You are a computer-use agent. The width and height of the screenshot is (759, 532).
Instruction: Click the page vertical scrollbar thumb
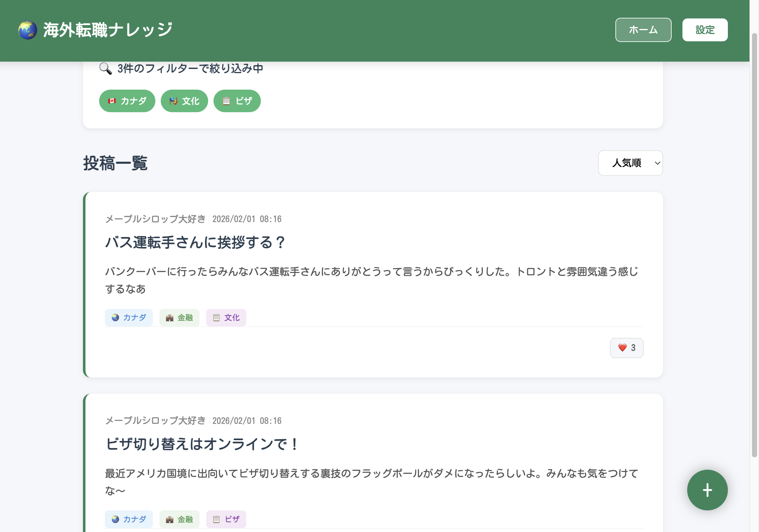tap(754, 245)
